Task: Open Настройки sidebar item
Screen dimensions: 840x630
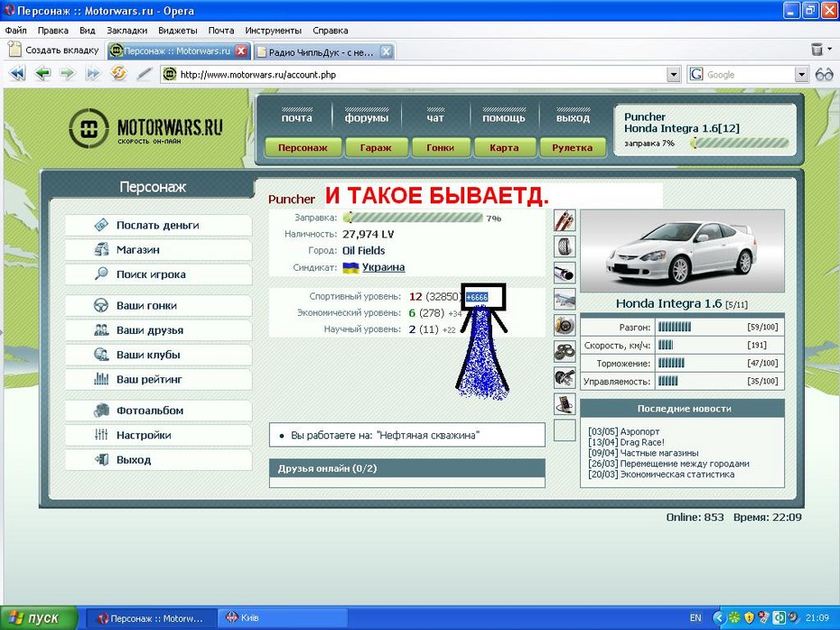Action: point(158,435)
